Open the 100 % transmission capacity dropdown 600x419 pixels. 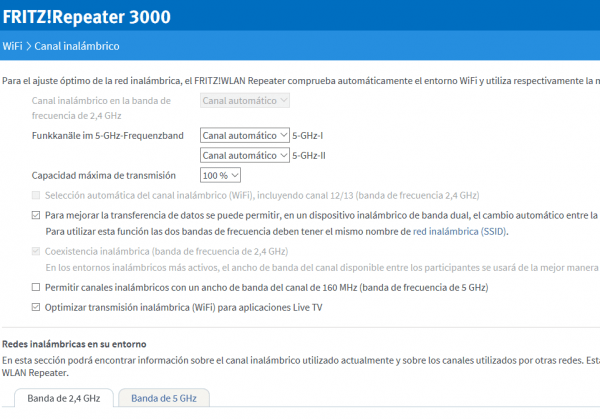pos(220,175)
